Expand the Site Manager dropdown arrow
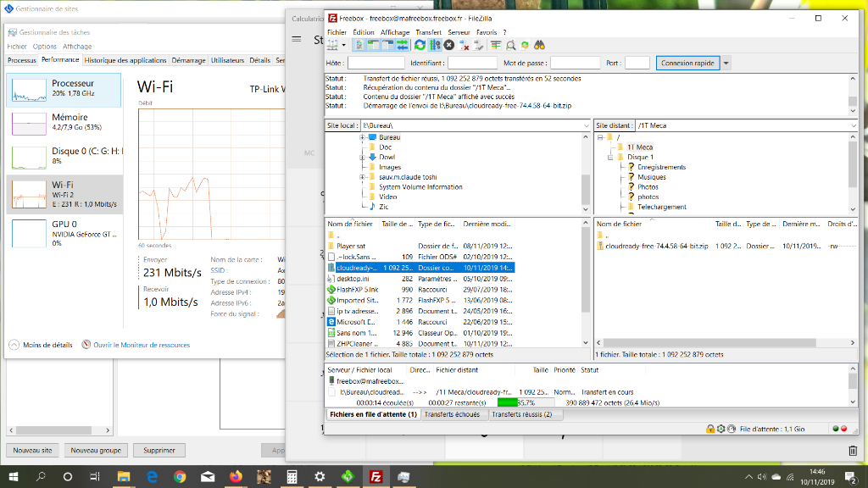 (x=343, y=45)
